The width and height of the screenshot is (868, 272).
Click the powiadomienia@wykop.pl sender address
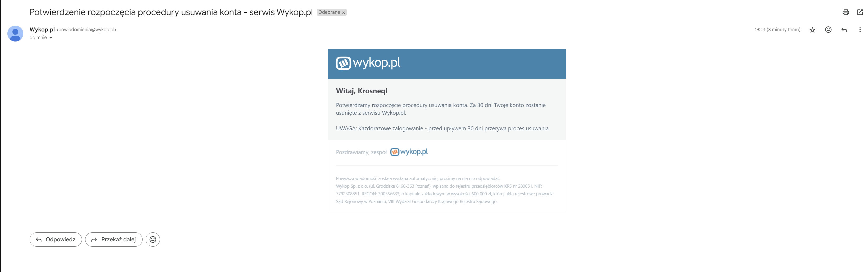(86, 30)
